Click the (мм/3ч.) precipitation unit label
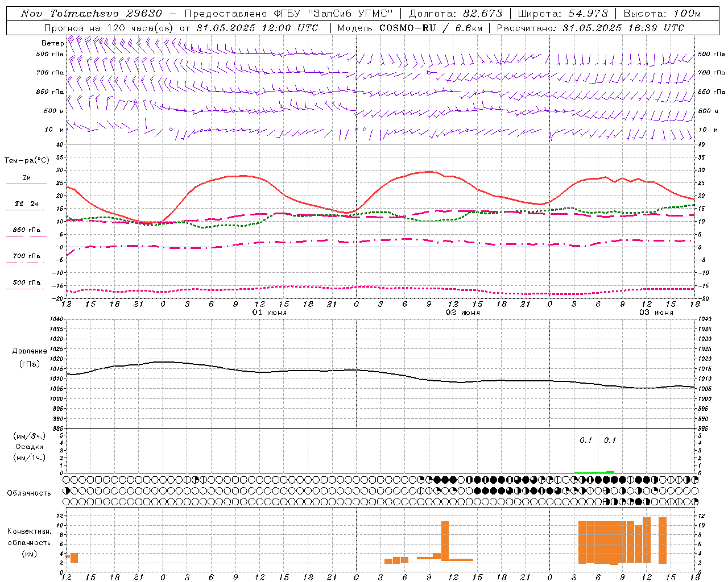 [30, 436]
